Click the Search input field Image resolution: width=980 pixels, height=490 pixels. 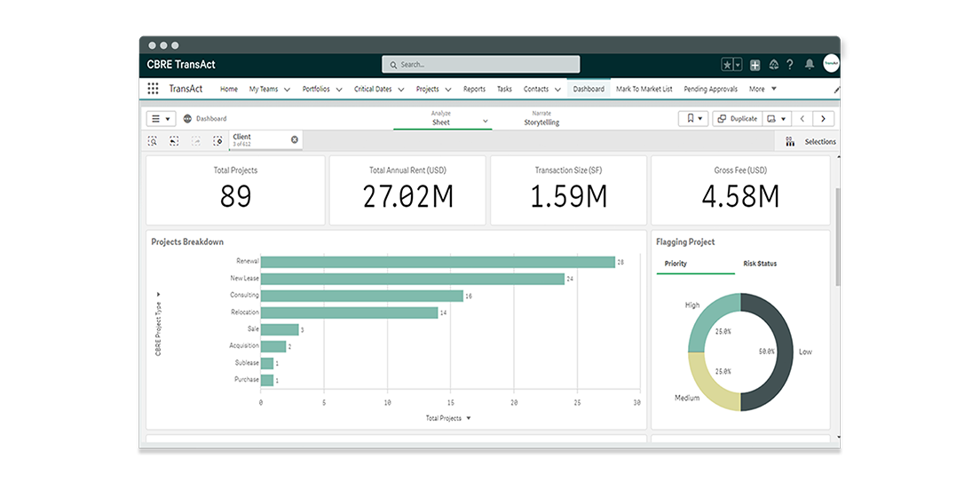pyautogui.click(x=480, y=65)
